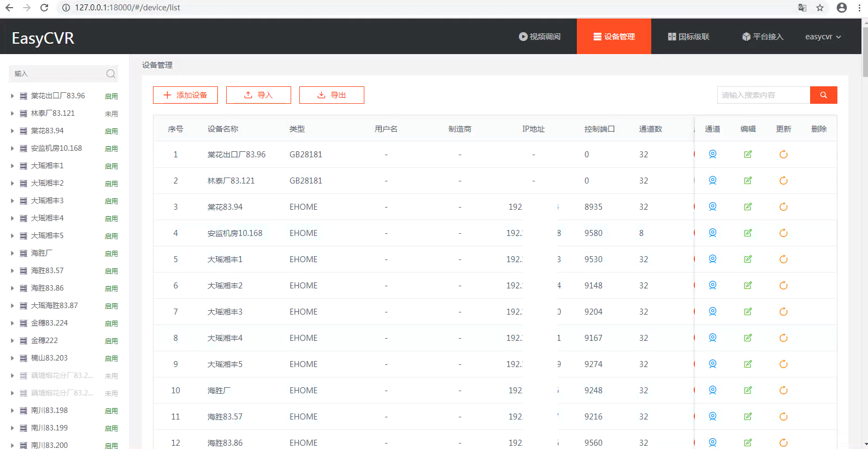Refresh the 棠花出口厂83.96 device

tap(783, 154)
